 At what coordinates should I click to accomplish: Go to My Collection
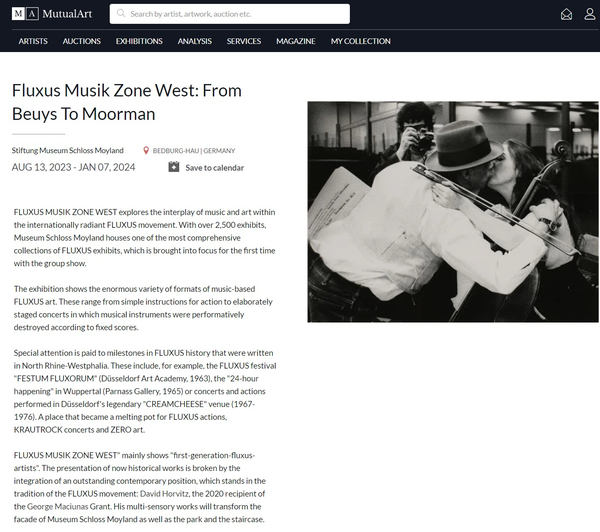click(360, 41)
